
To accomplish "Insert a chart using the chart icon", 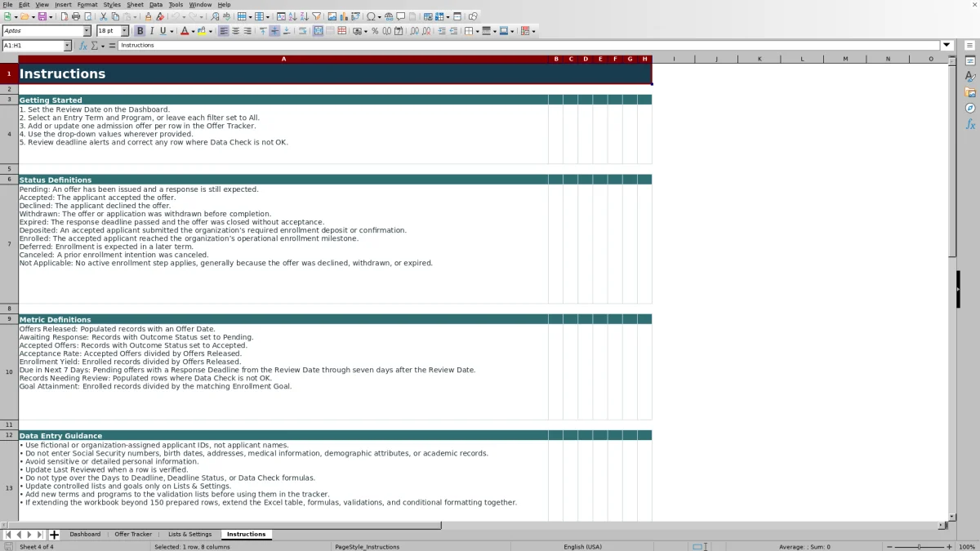I will pyautogui.click(x=343, y=16).
